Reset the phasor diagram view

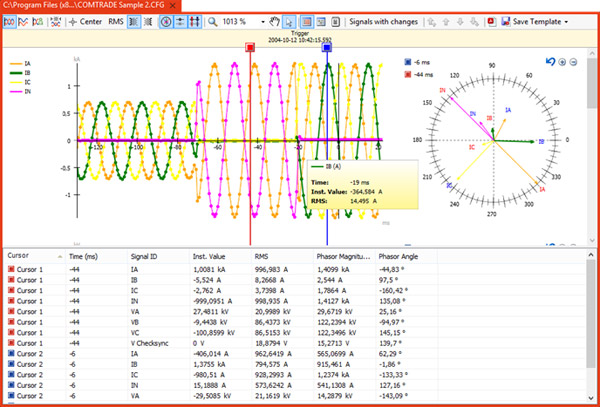550,62
